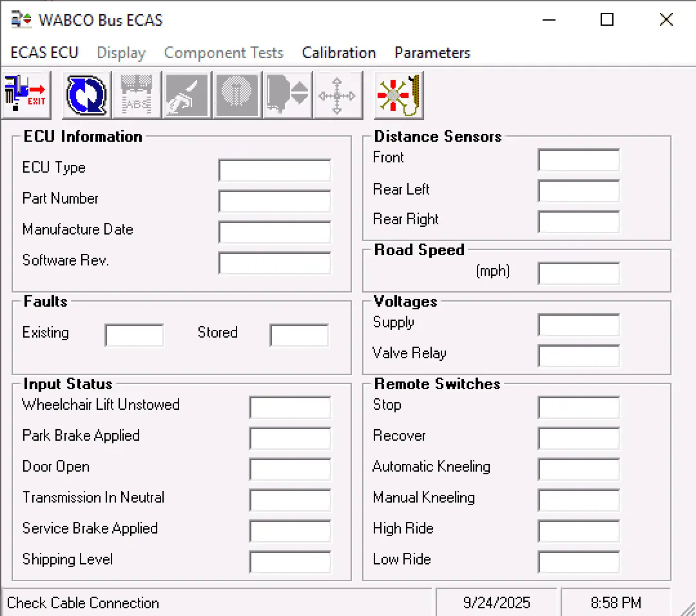The width and height of the screenshot is (696, 616).
Task: Click the "Road Speed" group heading
Action: pos(420,250)
